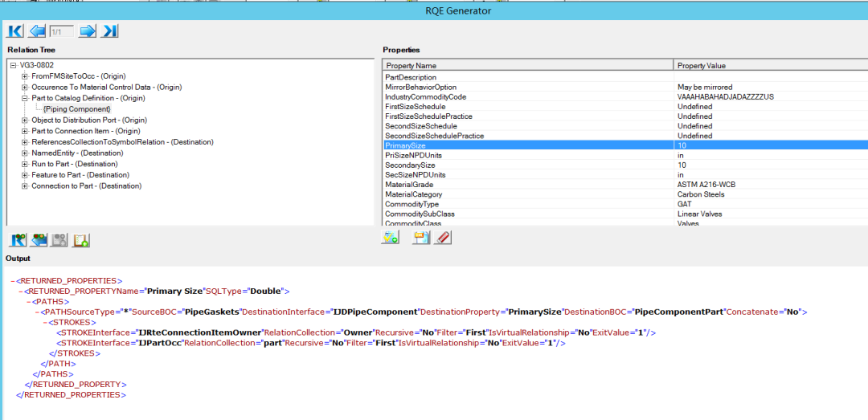Expand NamedEntity - (Destination) node
868x420 pixels.
(24, 153)
